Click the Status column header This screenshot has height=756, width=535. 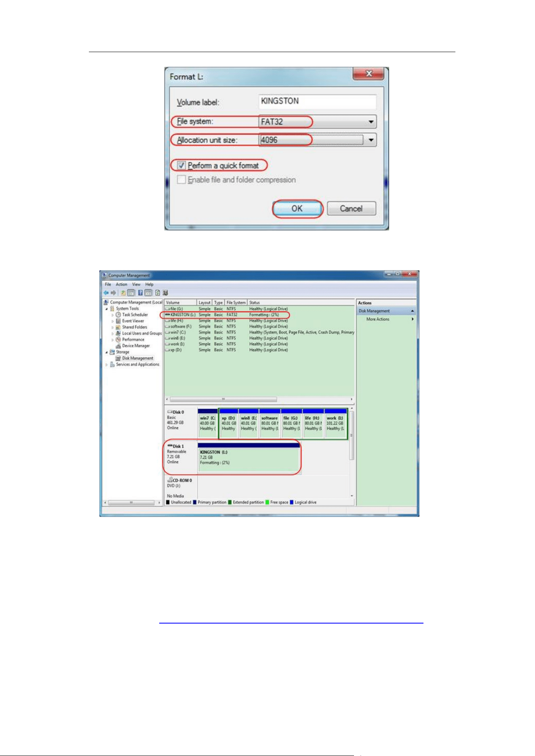point(301,302)
